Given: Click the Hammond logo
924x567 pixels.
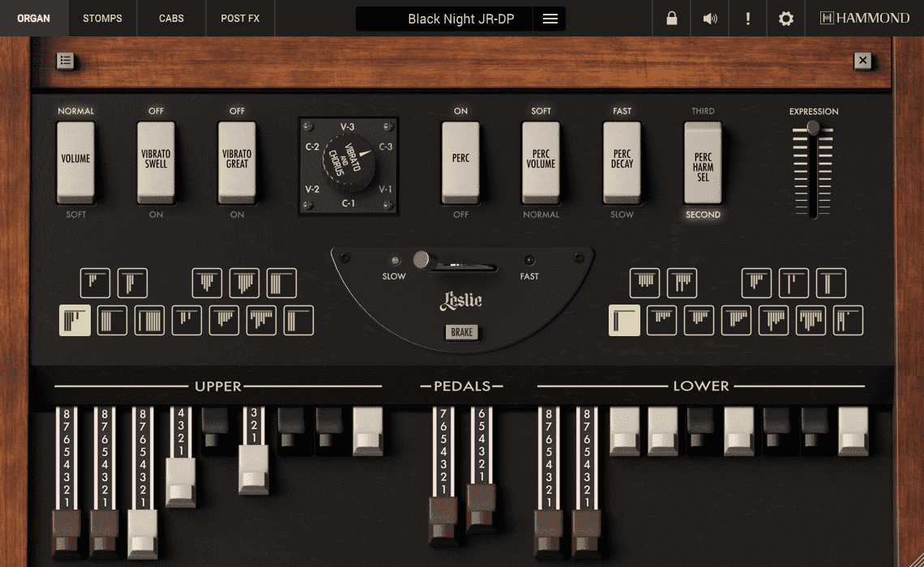Looking at the screenshot, I should [x=865, y=19].
